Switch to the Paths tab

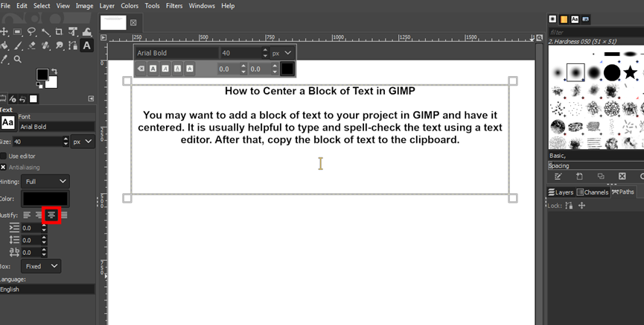pyautogui.click(x=623, y=192)
